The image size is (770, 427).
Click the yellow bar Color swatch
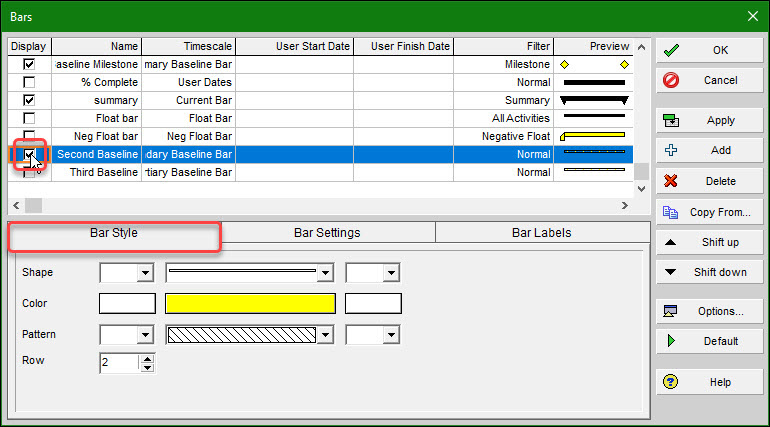[250, 304]
